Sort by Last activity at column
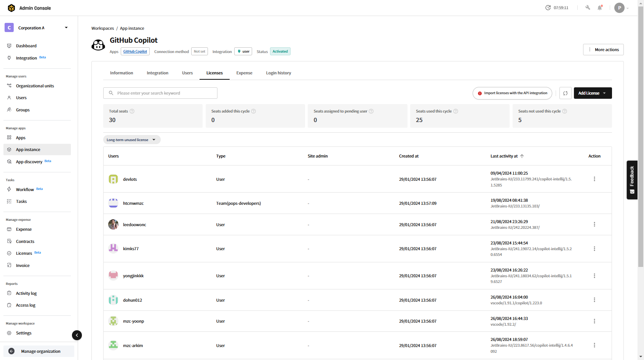644x360 pixels. click(x=507, y=156)
